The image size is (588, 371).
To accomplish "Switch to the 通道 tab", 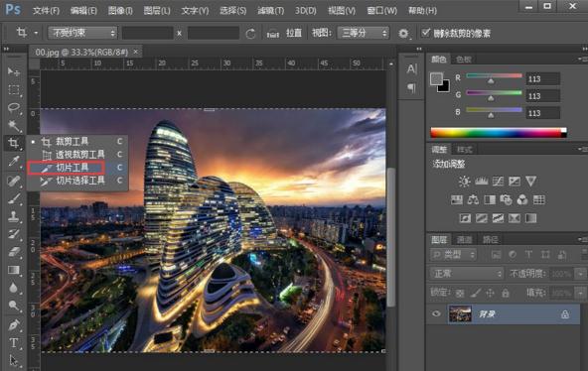I will click(464, 240).
